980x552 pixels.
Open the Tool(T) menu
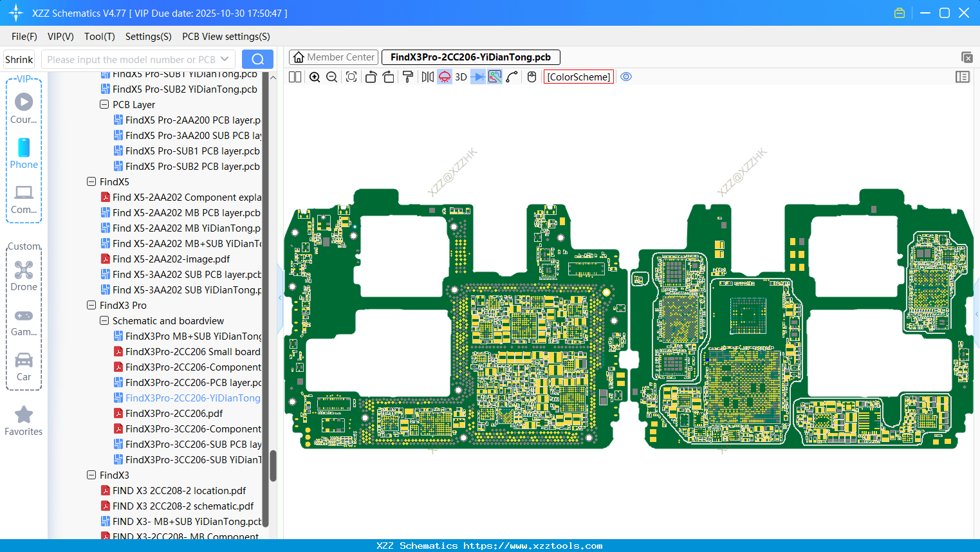click(x=99, y=37)
